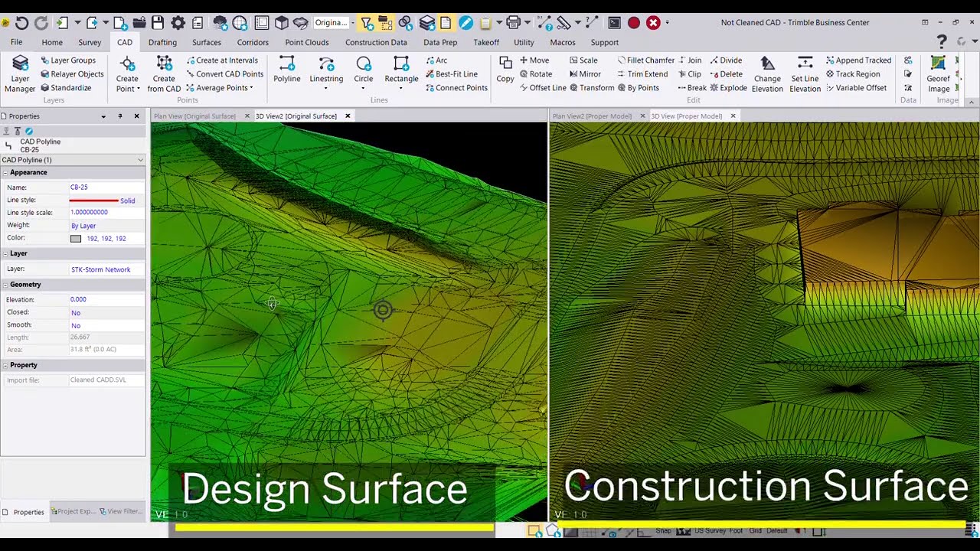Expand the Average Points dropdown

coord(251,88)
